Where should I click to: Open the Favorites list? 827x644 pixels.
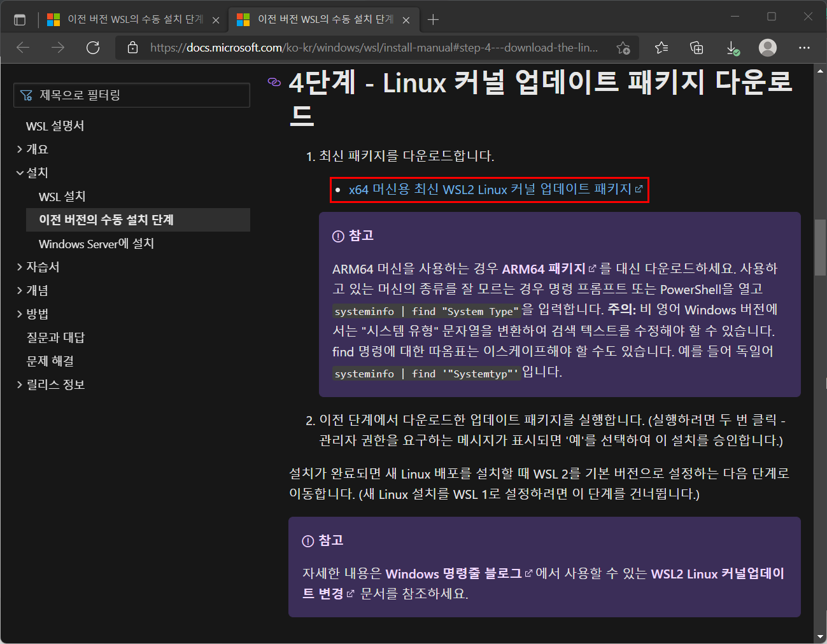pos(661,48)
